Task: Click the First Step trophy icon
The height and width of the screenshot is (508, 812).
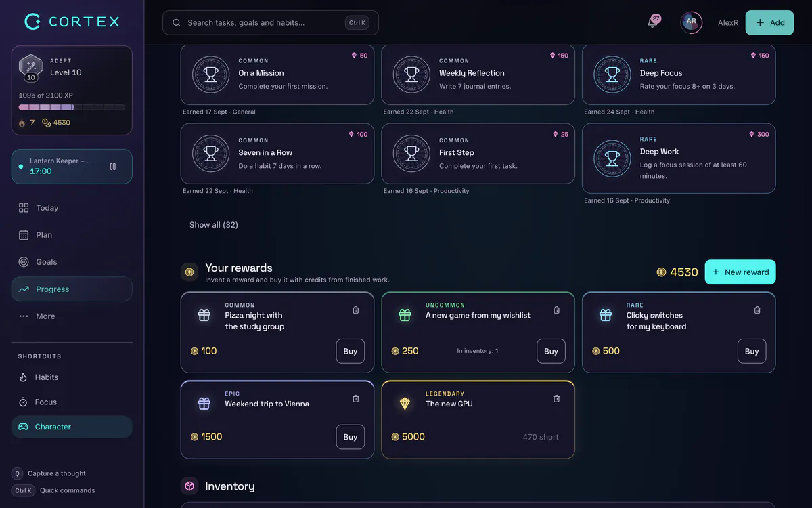Action: click(411, 154)
